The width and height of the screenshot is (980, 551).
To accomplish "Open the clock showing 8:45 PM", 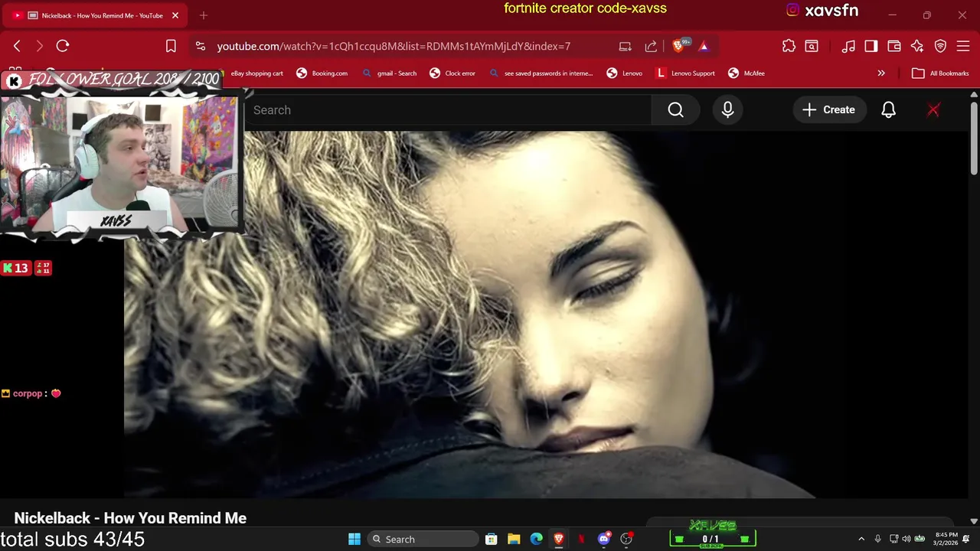I will click(x=946, y=540).
